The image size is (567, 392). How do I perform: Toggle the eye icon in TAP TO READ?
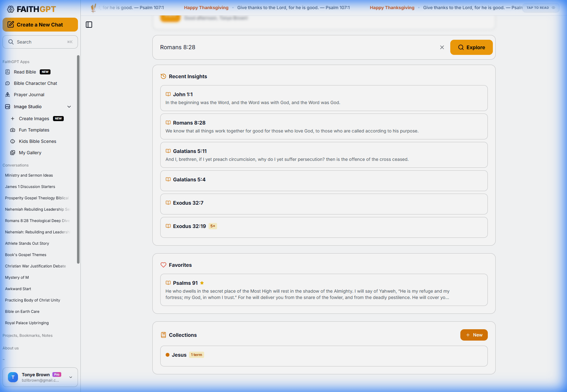point(553,8)
